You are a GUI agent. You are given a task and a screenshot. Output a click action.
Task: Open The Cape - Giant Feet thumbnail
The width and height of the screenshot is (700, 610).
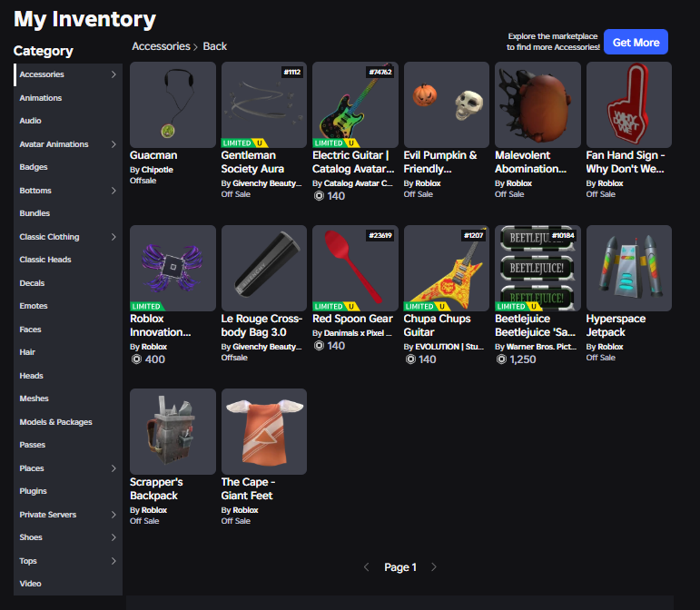264,431
